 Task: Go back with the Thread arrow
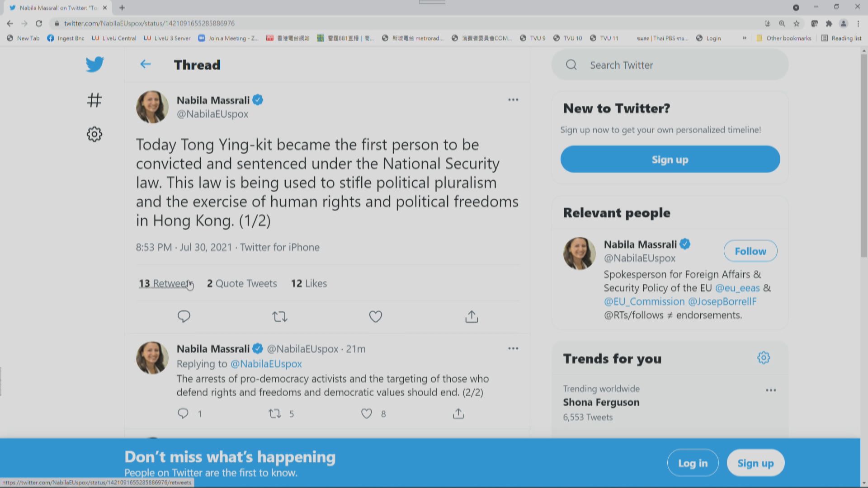click(x=145, y=65)
